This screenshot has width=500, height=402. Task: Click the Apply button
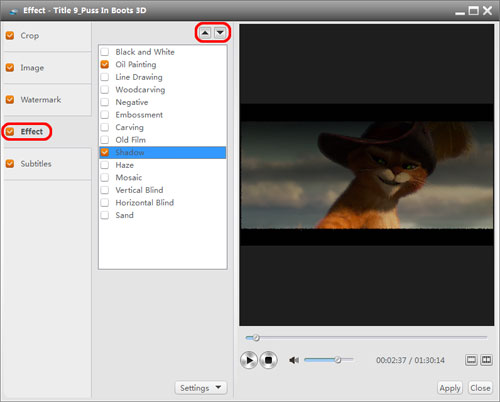point(450,388)
